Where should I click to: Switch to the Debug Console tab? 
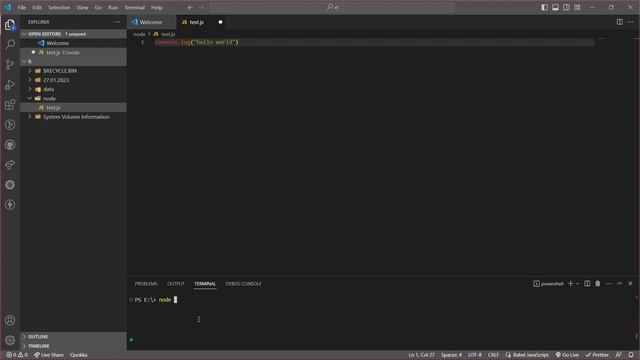(x=244, y=284)
